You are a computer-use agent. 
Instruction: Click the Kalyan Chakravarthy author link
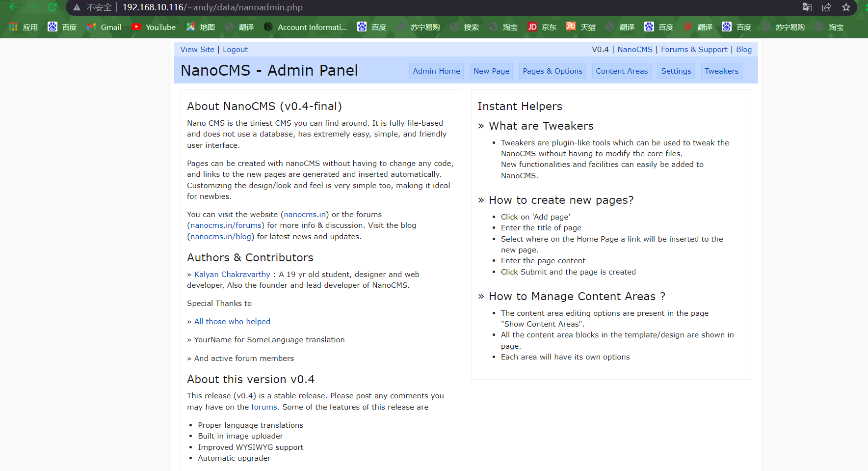tap(232, 275)
